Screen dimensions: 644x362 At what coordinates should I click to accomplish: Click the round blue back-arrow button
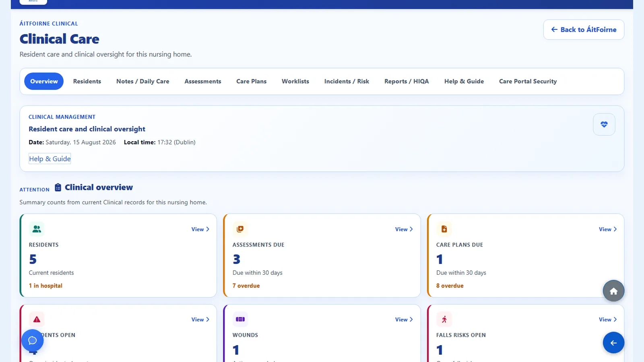coord(613,343)
